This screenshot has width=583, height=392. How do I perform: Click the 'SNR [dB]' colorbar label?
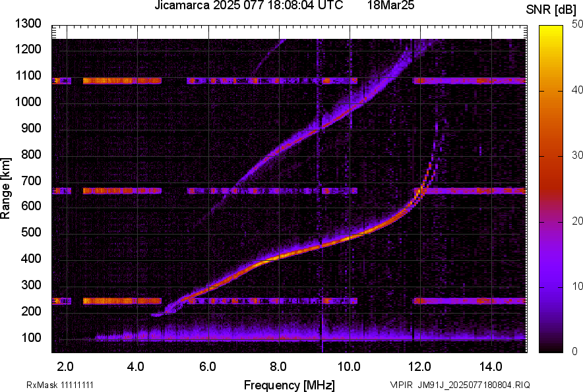[x=551, y=10]
